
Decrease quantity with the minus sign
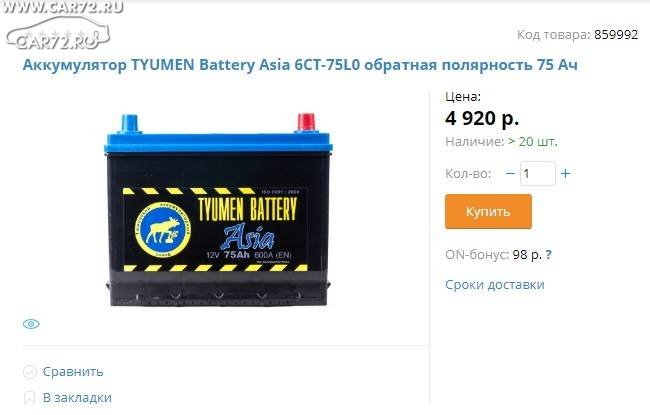(510, 173)
